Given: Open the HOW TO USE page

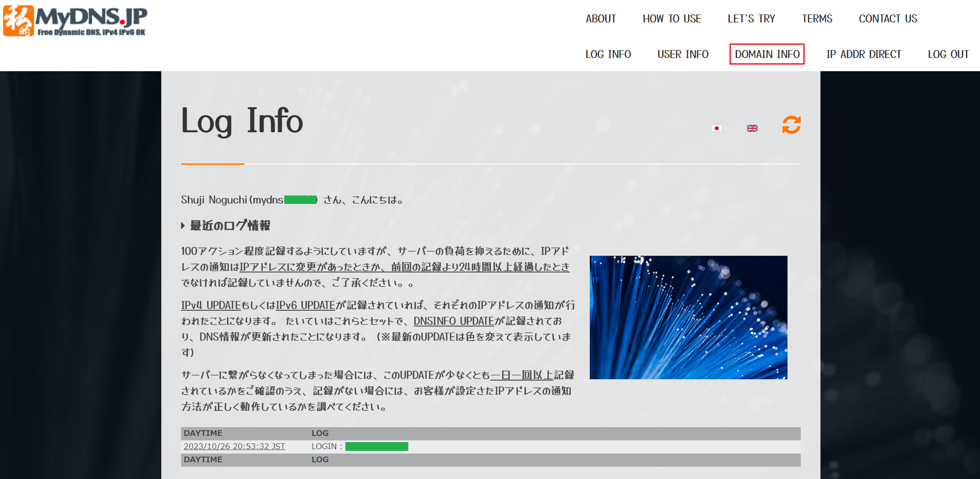Looking at the screenshot, I should 672,18.
